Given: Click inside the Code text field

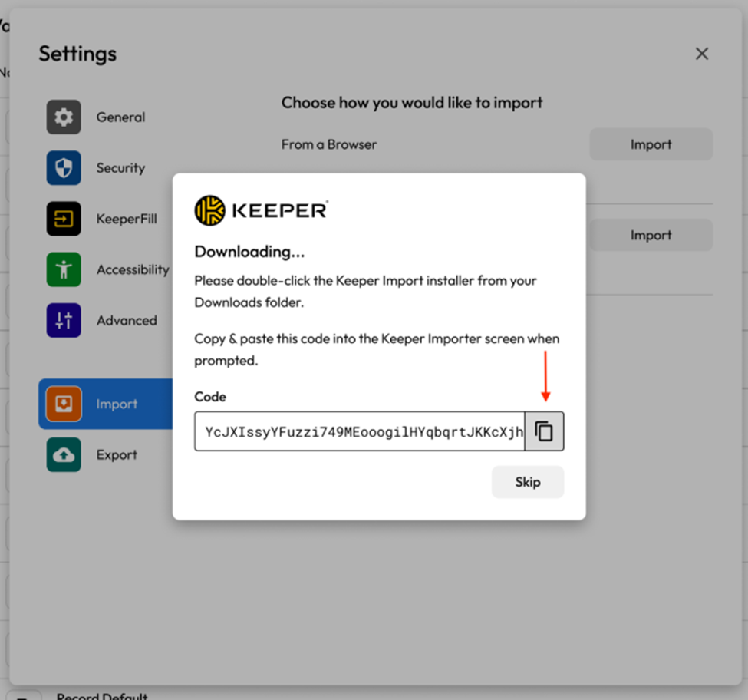Looking at the screenshot, I should (x=359, y=431).
